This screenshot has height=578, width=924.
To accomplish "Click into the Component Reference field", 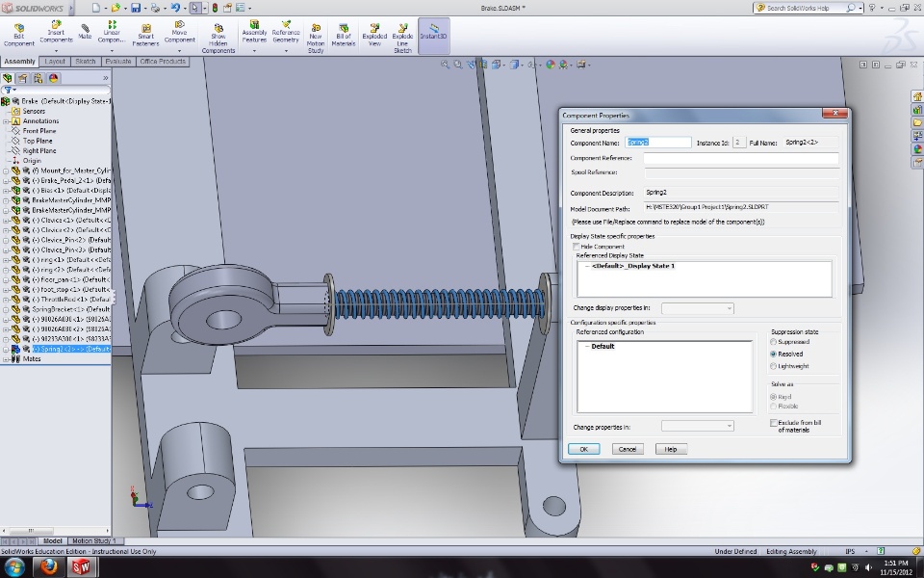I will (x=740, y=158).
